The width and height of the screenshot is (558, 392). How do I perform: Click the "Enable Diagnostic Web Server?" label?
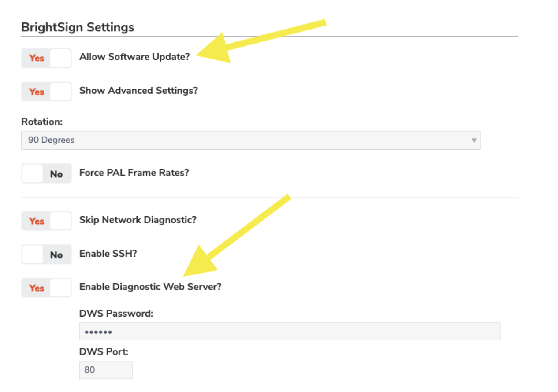[x=150, y=287]
